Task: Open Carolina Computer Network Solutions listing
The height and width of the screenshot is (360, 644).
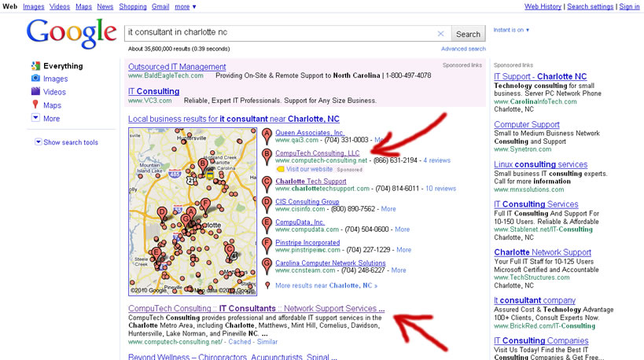Action: coord(330,263)
